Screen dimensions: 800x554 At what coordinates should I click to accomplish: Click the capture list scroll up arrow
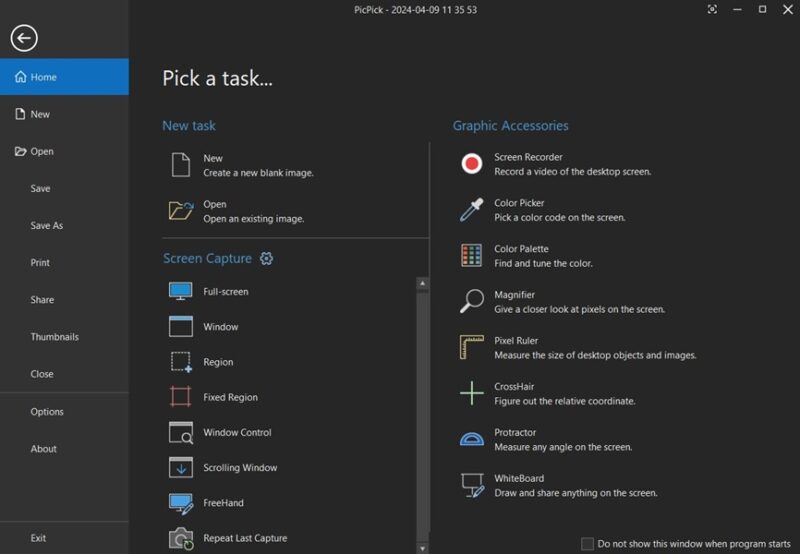pos(422,283)
